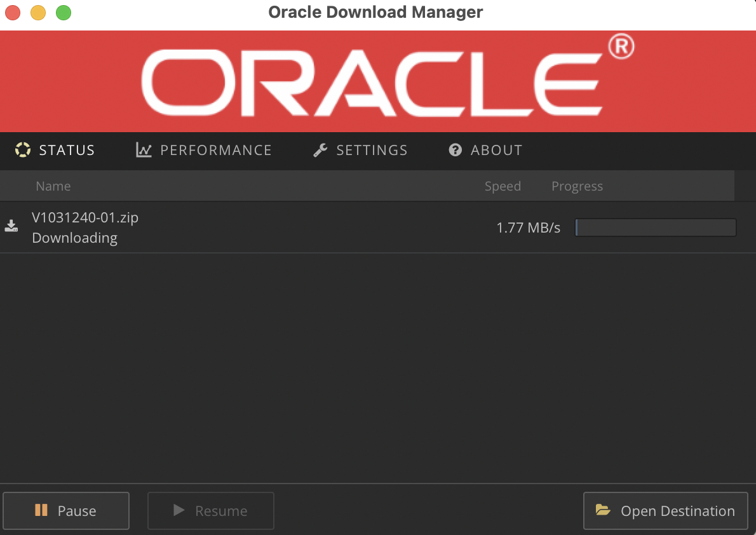Select the V1031240-01.zip file name
The width and height of the screenshot is (756, 535).
[x=85, y=217]
